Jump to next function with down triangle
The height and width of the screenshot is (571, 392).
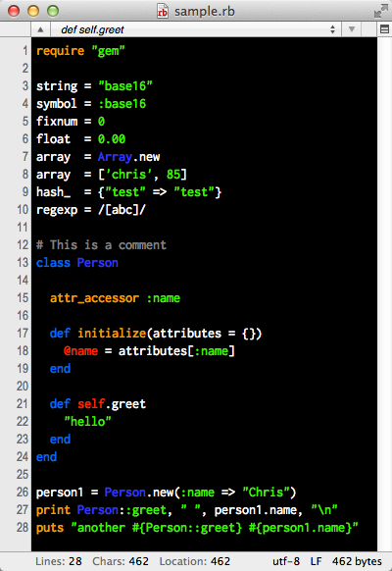click(x=351, y=29)
